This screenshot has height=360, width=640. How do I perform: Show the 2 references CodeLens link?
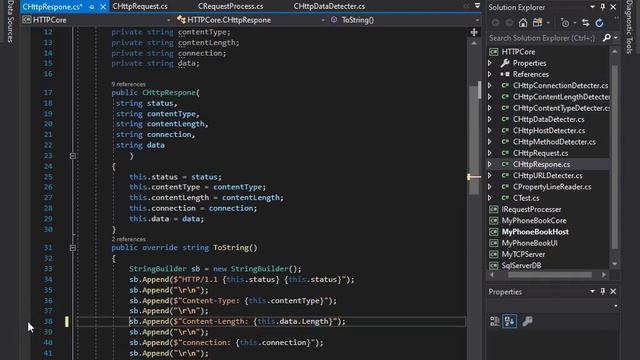coord(129,239)
